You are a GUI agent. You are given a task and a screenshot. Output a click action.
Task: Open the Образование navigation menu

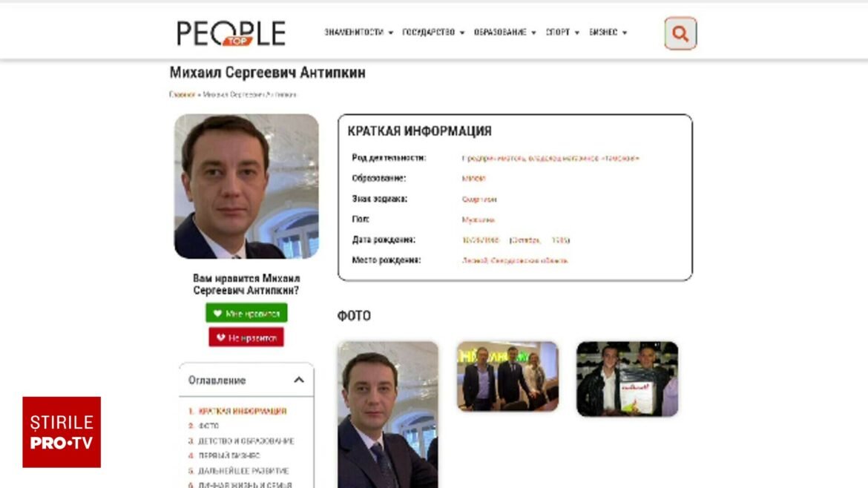point(505,33)
